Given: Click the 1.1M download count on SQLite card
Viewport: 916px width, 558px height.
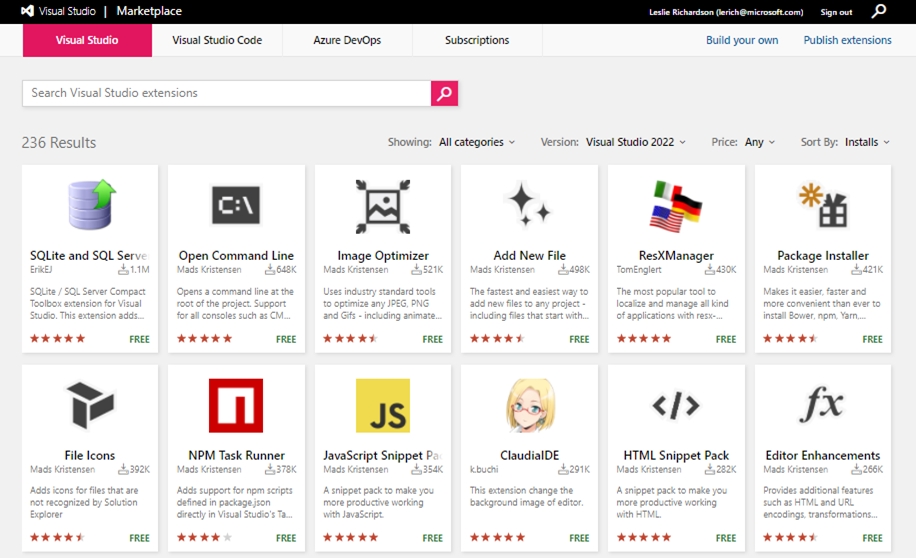Looking at the screenshot, I should pos(134,269).
